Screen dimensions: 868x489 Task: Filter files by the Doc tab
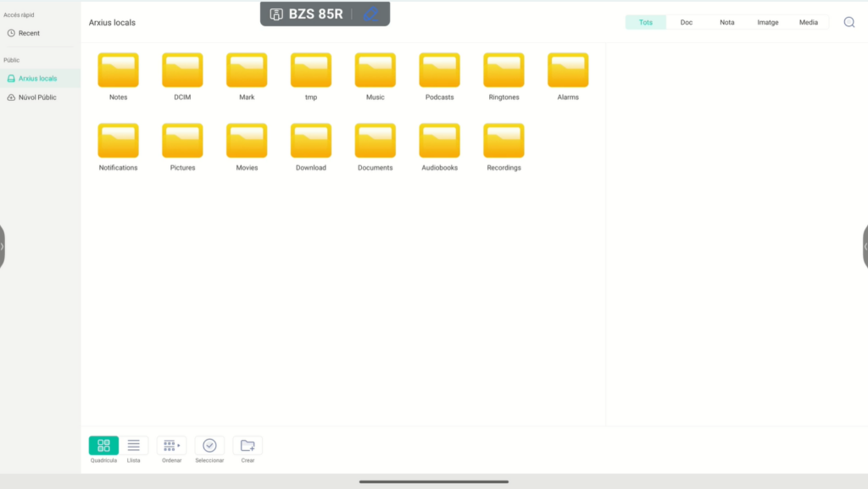click(x=687, y=22)
